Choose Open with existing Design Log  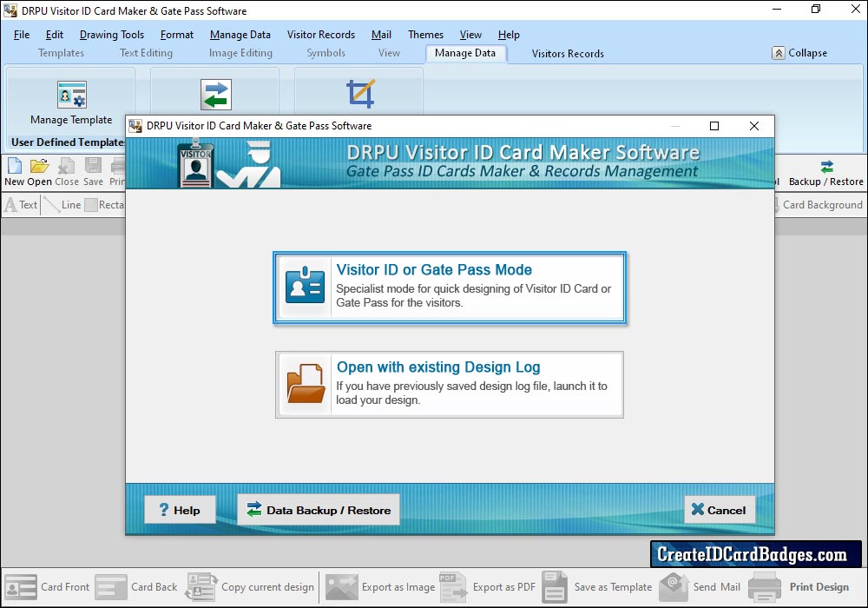click(x=450, y=384)
